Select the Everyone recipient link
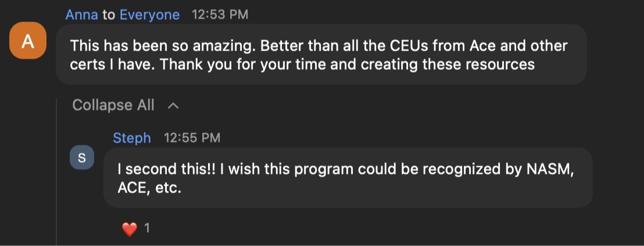Viewport: 644px width, 246px height. pos(149,15)
